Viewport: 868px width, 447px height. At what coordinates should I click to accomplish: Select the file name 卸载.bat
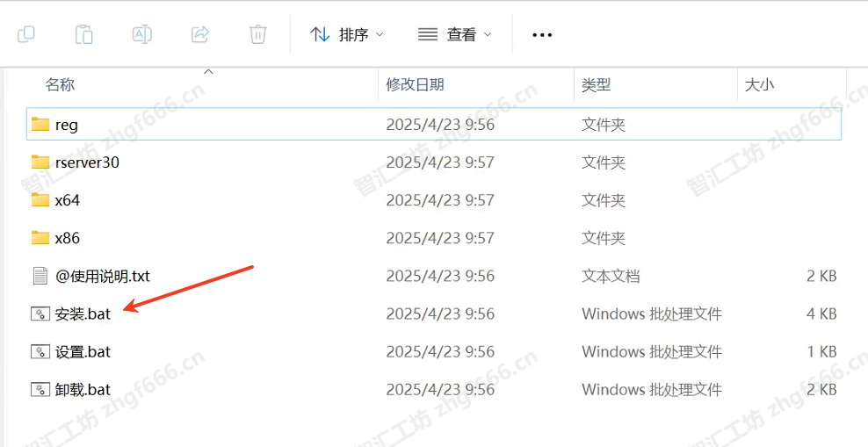[83, 389]
